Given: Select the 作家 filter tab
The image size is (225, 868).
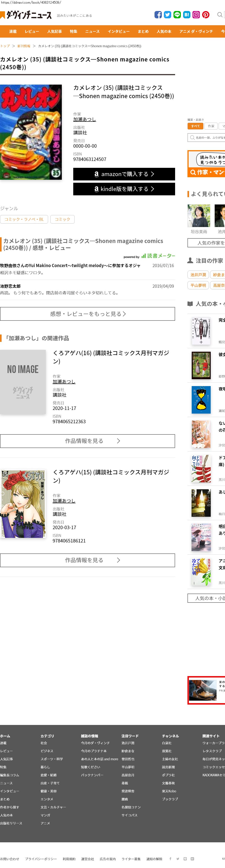Looking at the screenshot, I should tap(211, 126).
